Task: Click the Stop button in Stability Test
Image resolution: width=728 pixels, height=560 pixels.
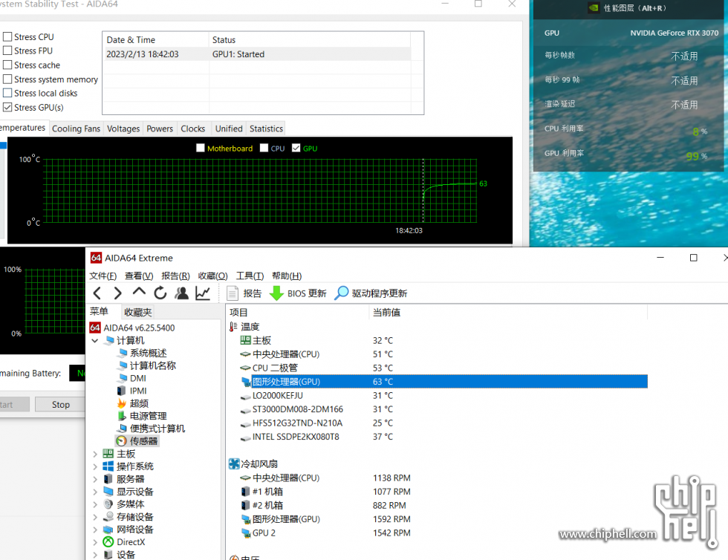Action: click(60, 405)
